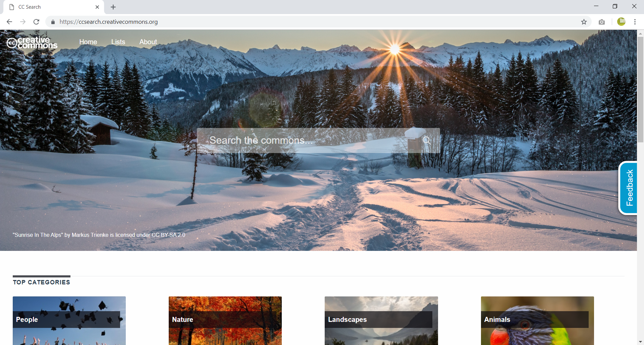Screen dimensions: 644x345
Task: Open the Lists nav link
Action: pos(118,42)
